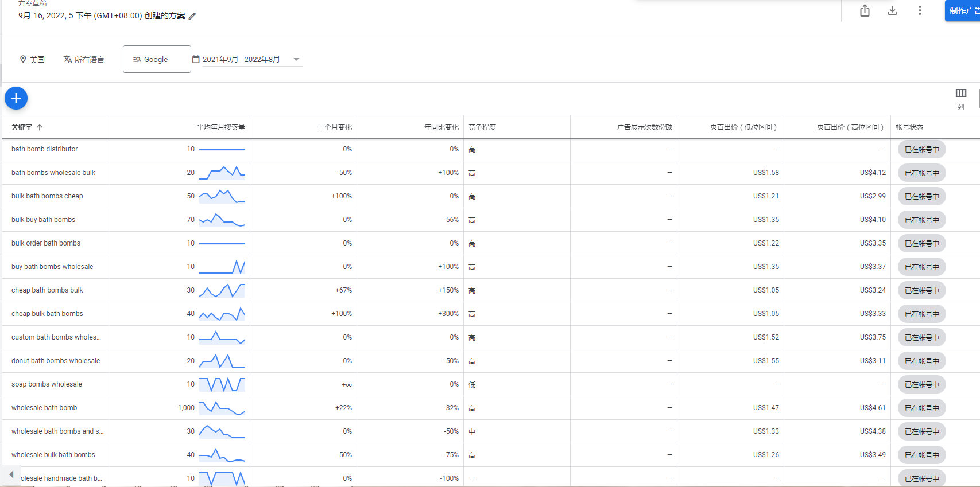Viewport: 980px width, 487px height.
Task: Click the left-arrow side panel expand button
Action: [11, 475]
